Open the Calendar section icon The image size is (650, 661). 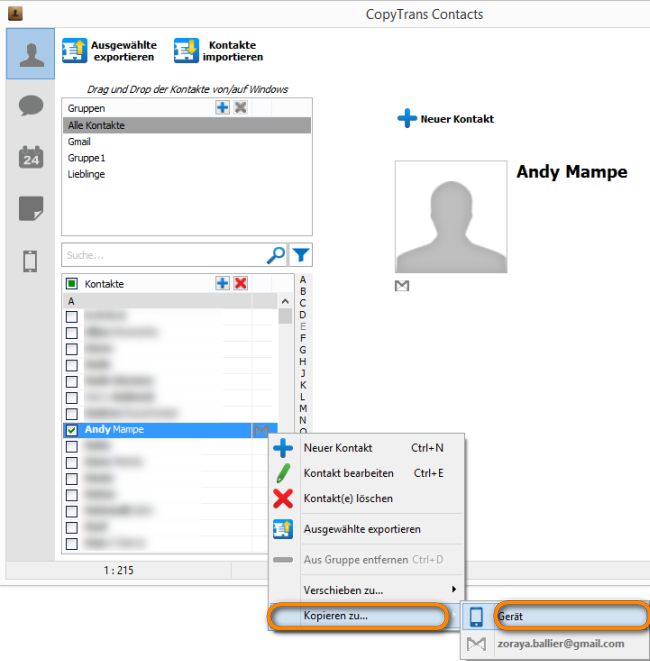[31, 157]
